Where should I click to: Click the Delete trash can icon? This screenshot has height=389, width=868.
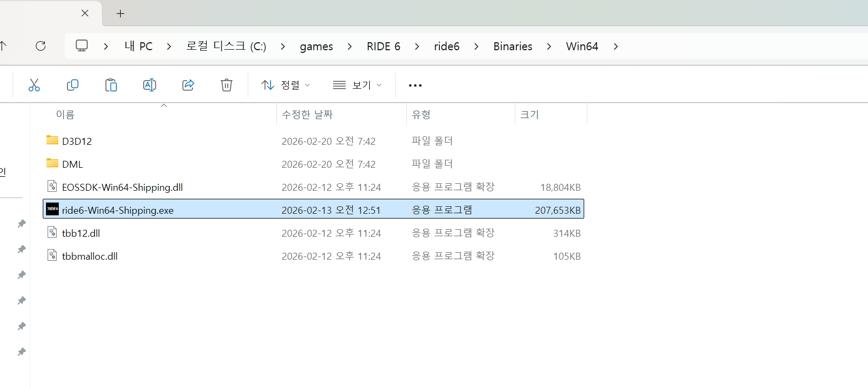click(x=227, y=85)
